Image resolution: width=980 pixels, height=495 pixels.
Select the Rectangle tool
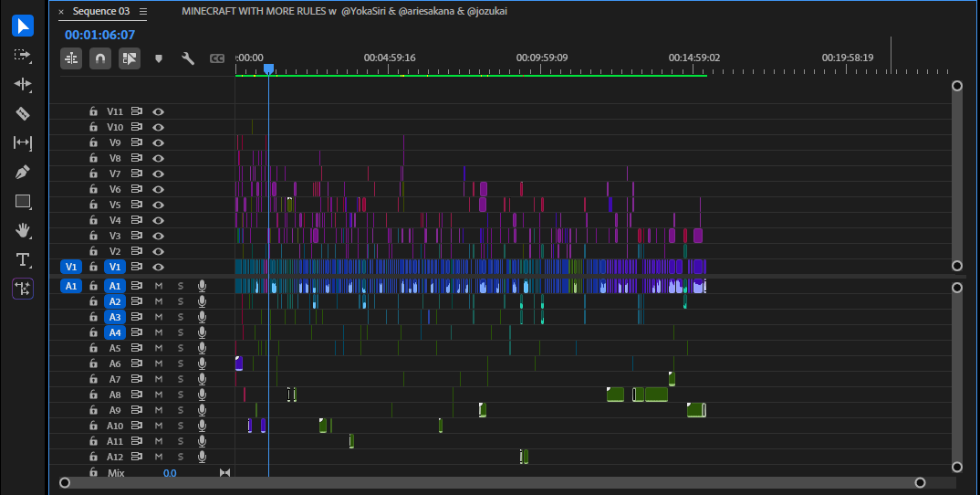[x=23, y=201]
